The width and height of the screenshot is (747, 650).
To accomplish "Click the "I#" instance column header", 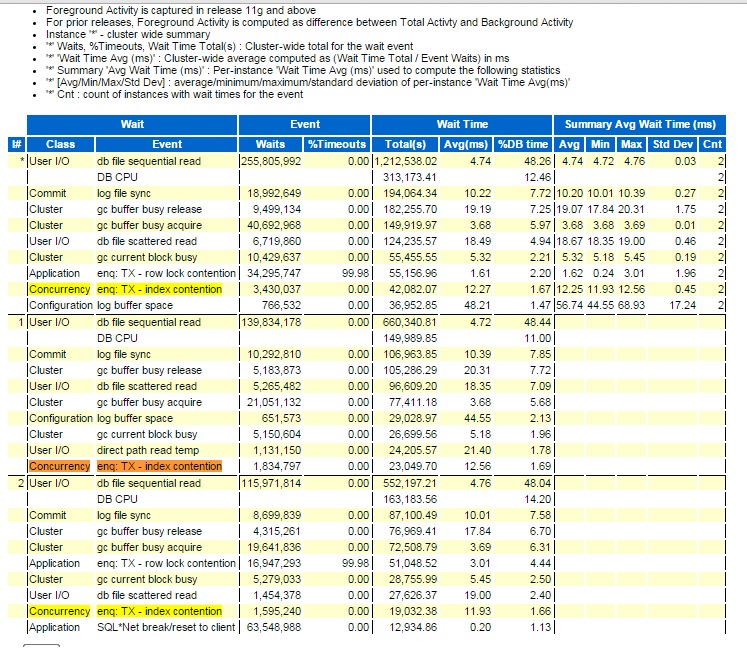I will tap(16, 144).
